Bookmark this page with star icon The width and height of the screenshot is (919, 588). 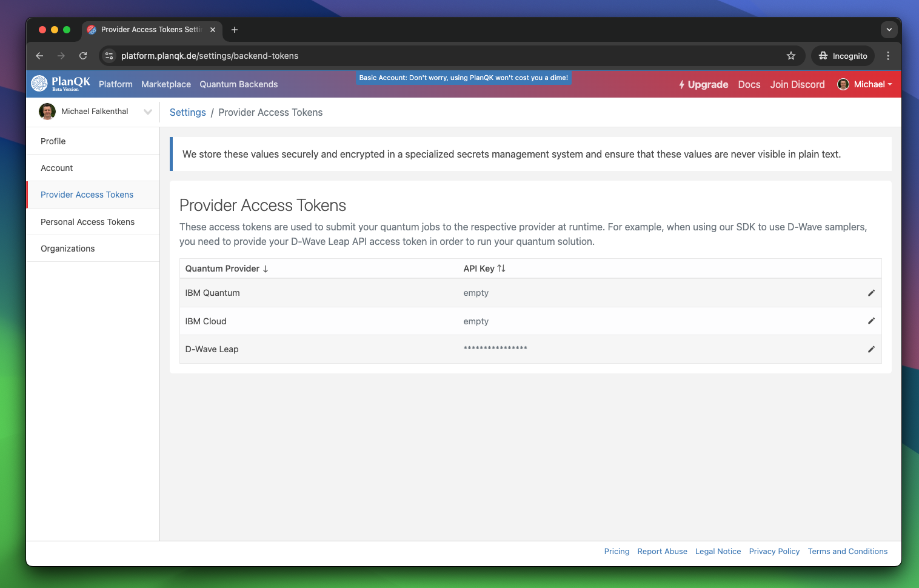click(791, 56)
